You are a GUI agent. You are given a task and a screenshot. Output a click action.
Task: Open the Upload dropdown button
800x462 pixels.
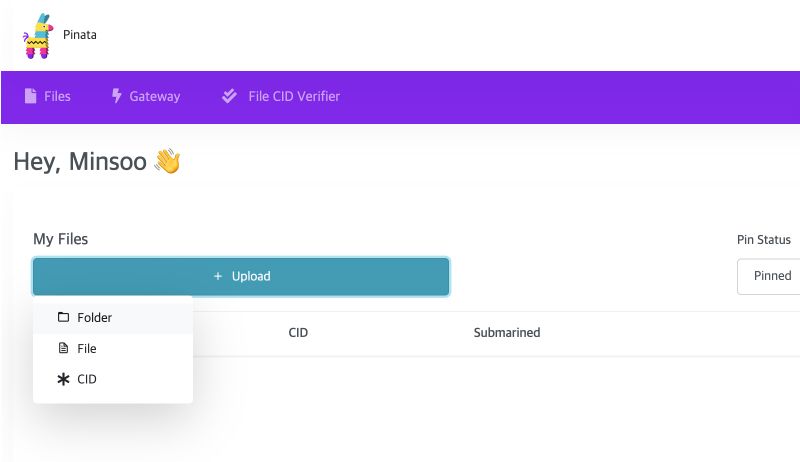pos(241,276)
